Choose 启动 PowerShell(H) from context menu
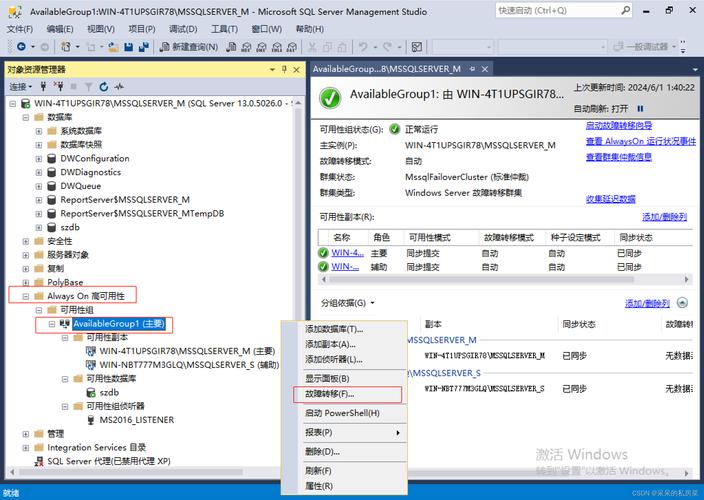Viewport: 704px width, 500px height. [344, 413]
